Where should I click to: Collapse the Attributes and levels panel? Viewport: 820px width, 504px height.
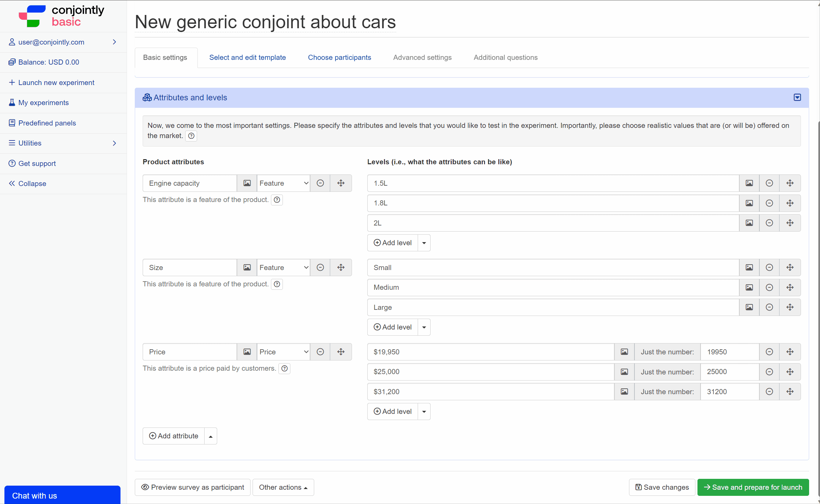pos(797,98)
